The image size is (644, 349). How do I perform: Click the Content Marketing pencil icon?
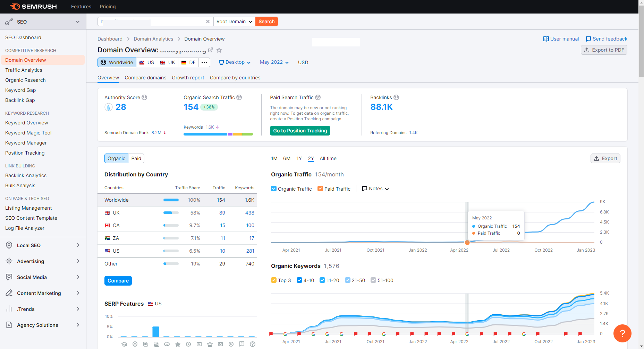(x=9, y=293)
